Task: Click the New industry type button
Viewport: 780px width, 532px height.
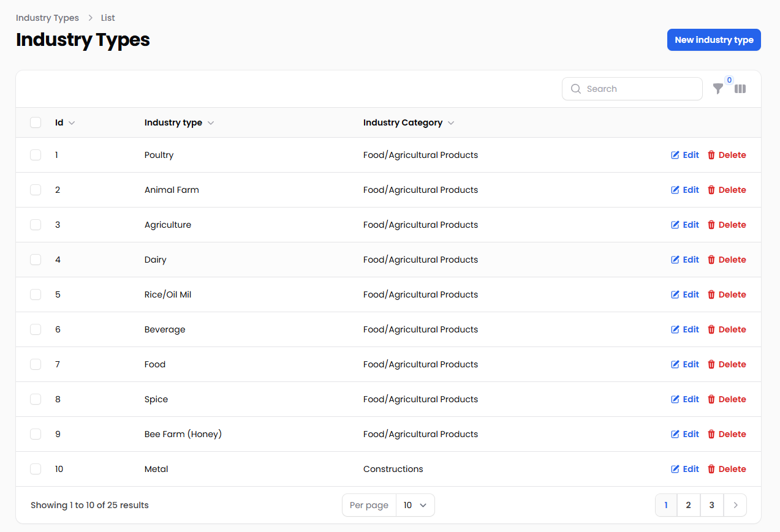Action: [x=714, y=40]
